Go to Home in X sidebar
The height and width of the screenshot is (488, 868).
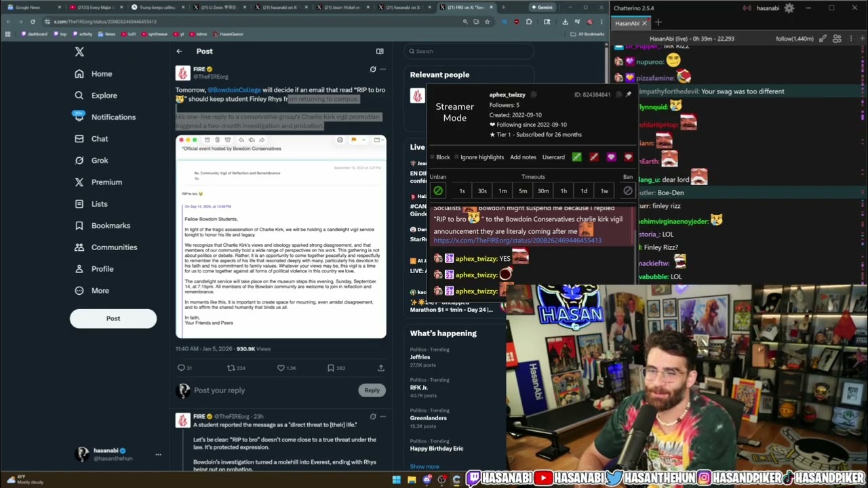point(94,74)
